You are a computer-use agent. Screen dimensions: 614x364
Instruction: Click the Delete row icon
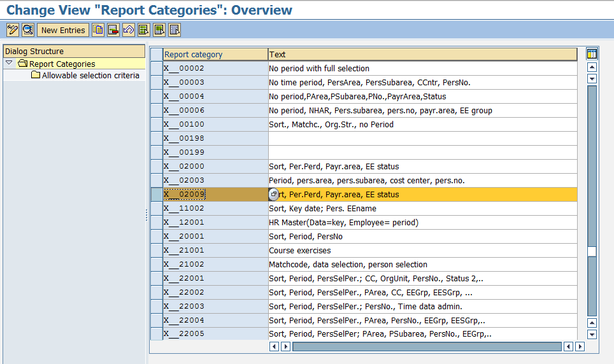pyautogui.click(x=113, y=30)
